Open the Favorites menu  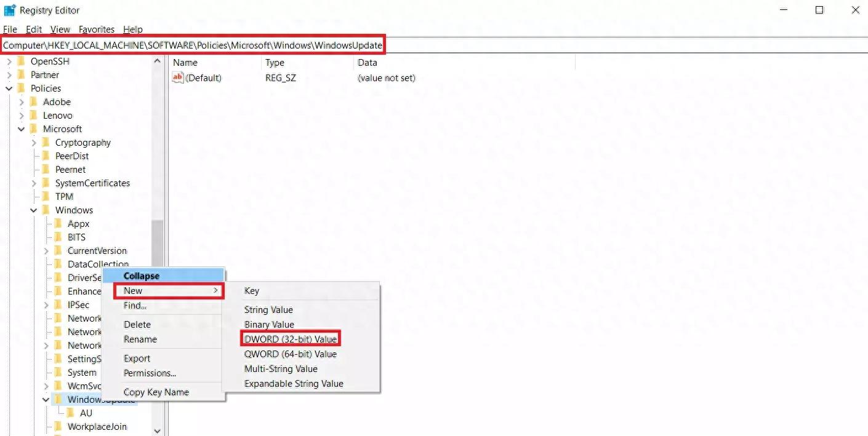click(96, 29)
